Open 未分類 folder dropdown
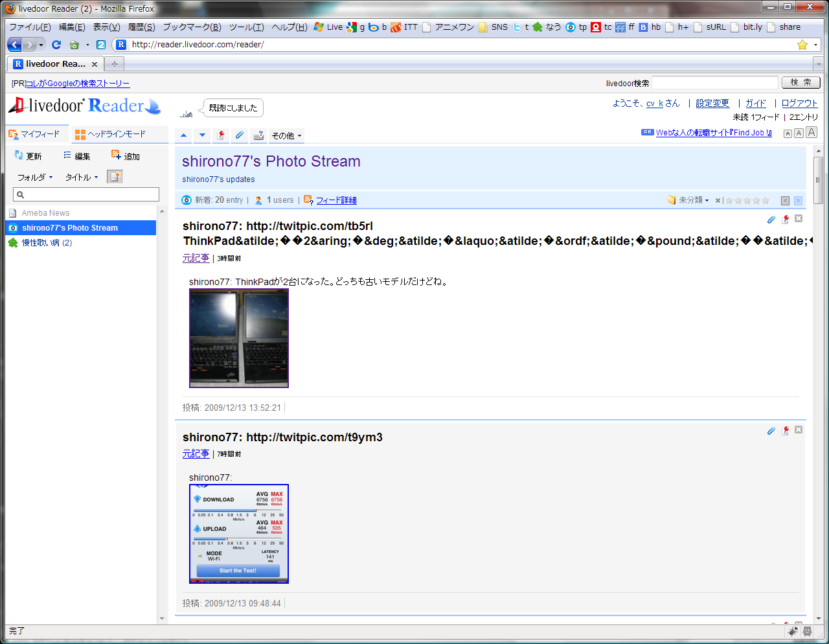 coord(688,200)
